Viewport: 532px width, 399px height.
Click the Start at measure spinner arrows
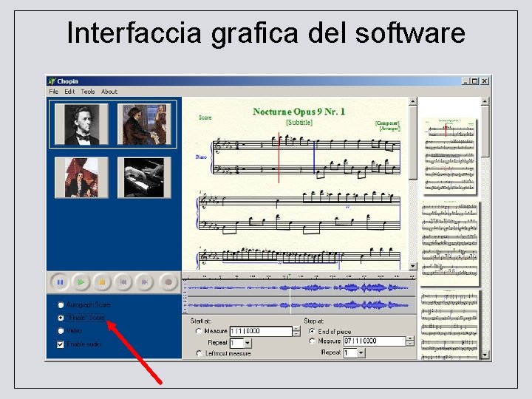click(x=296, y=331)
